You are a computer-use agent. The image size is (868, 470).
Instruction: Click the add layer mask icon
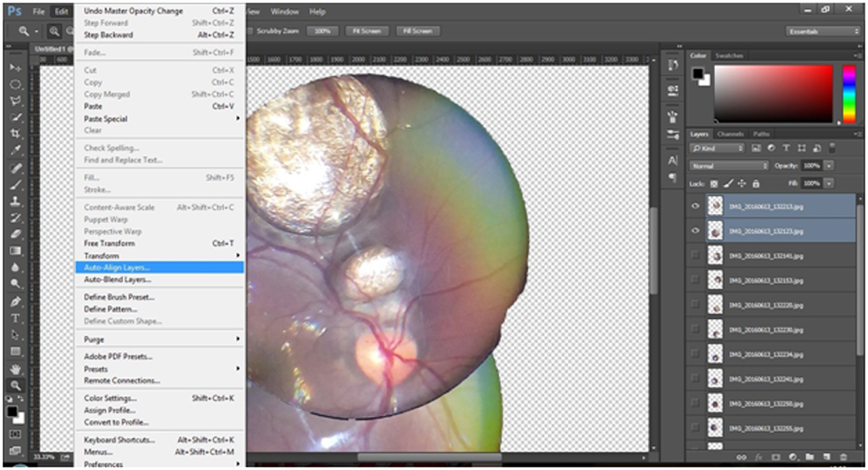(x=775, y=457)
